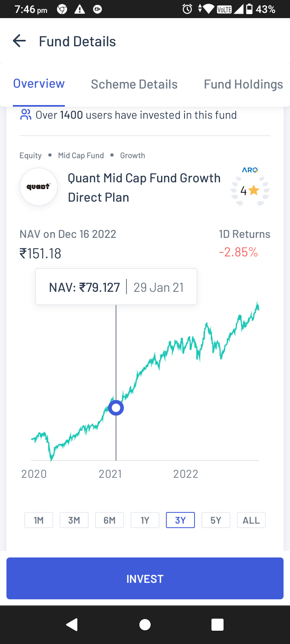Tap the users invested icon
This screenshot has height=644, width=290.
tap(26, 115)
